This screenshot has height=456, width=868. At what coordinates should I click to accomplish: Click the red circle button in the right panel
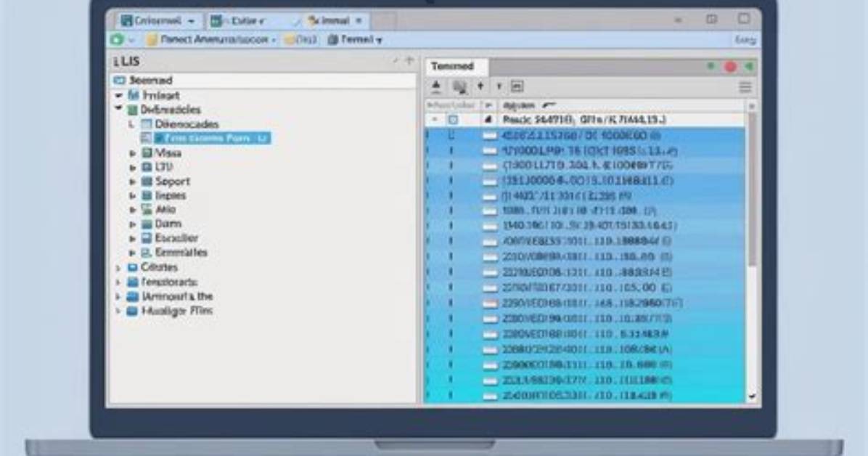coord(730,67)
